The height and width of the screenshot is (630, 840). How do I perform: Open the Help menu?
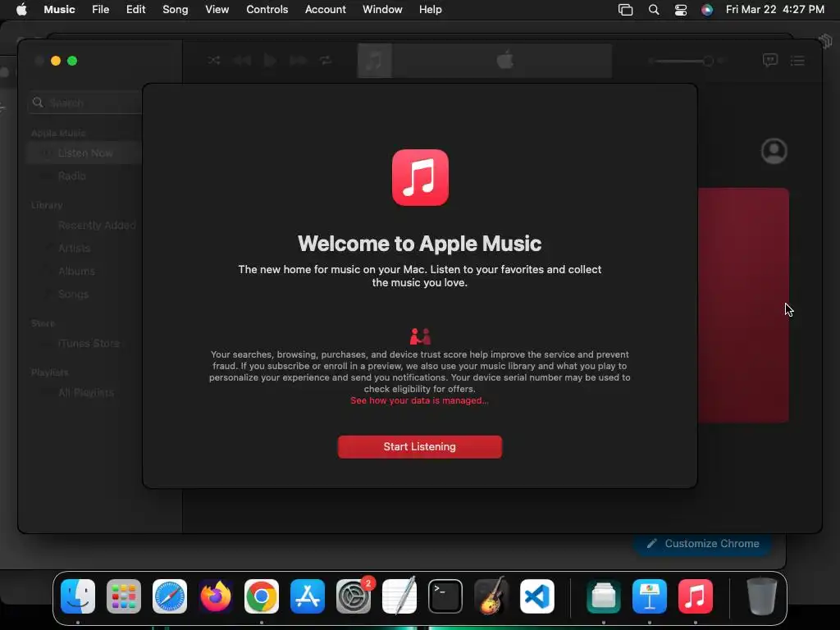430,10
